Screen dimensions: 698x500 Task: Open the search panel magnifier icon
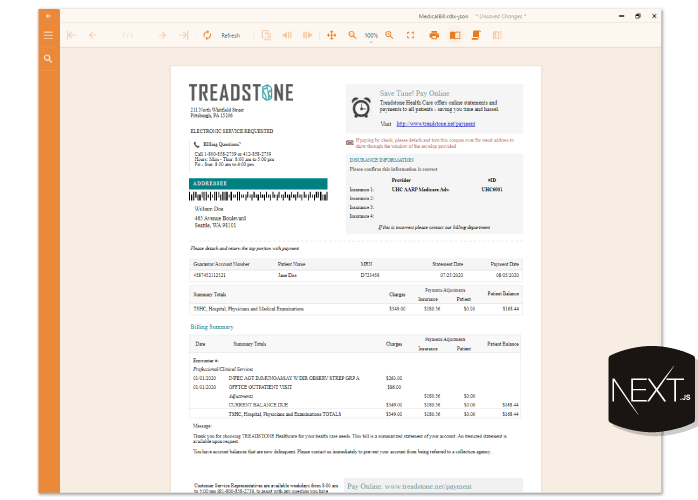coord(48,59)
